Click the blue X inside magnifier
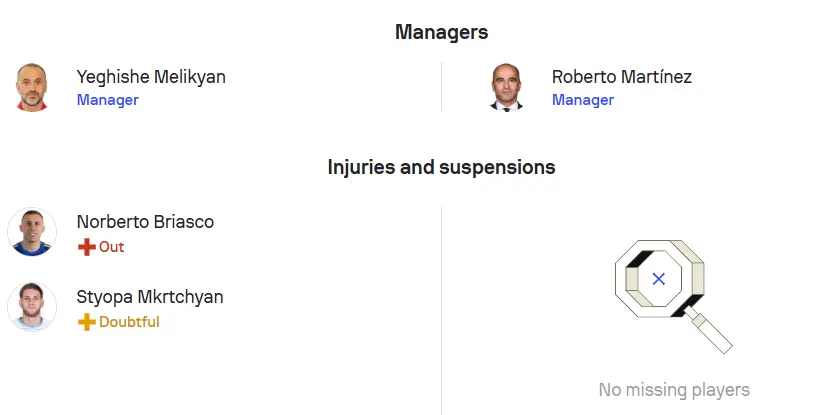This screenshot has width=831, height=415. pyautogui.click(x=659, y=279)
